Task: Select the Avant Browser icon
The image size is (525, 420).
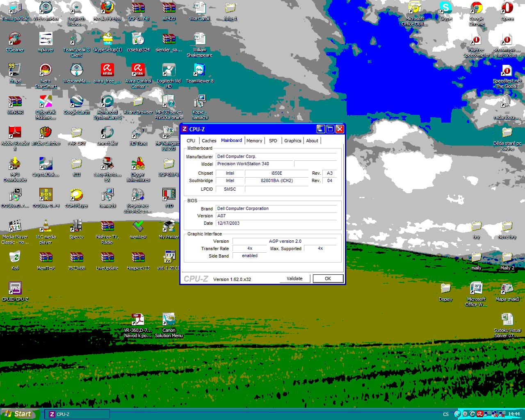Action: tap(138, 105)
